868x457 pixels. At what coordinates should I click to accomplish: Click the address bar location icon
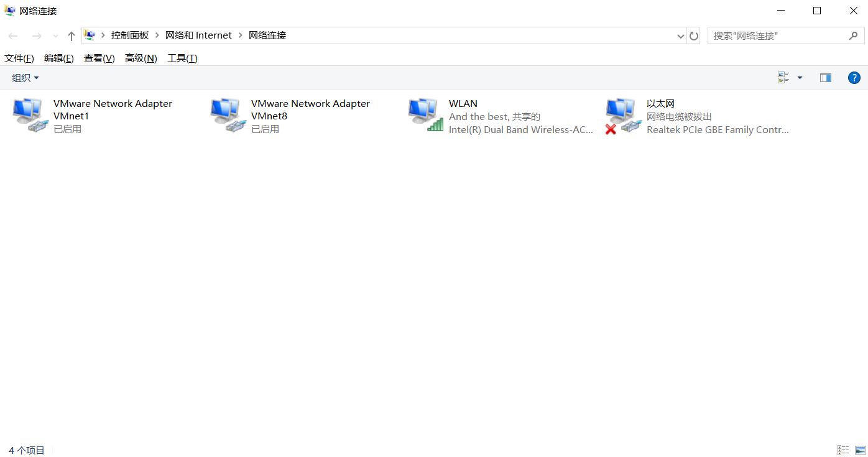pyautogui.click(x=90, y=35)
